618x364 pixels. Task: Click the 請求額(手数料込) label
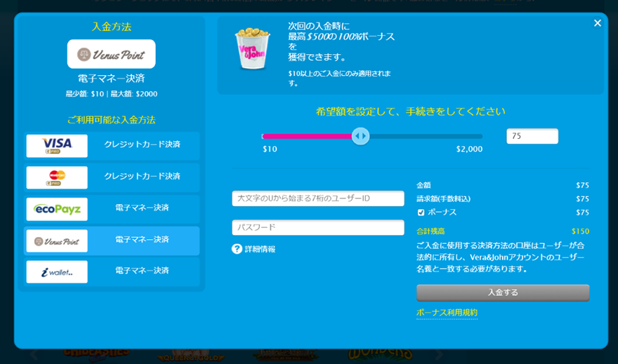443,199
